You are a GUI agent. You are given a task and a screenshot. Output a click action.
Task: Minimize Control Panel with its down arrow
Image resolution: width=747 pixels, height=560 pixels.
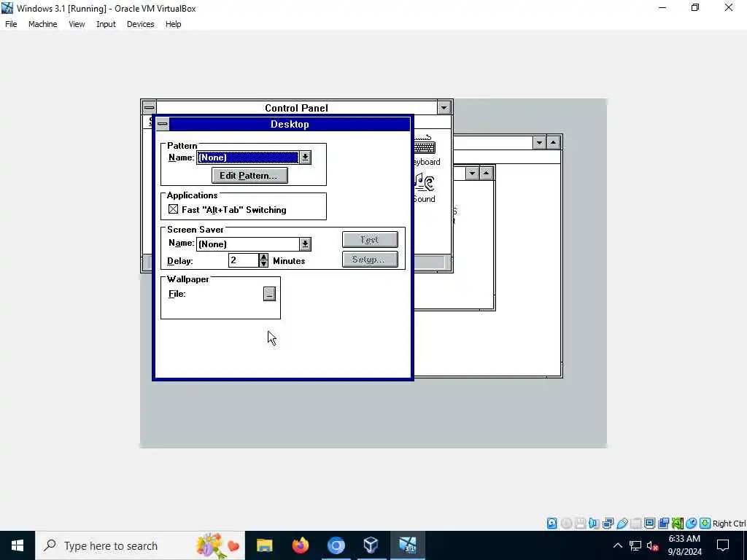coord(444,108)
